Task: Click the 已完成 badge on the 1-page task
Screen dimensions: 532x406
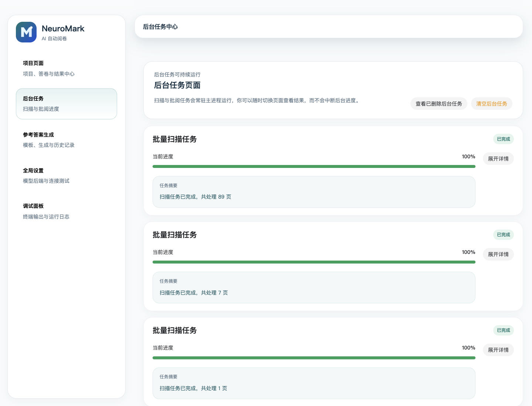Action: 504,330
